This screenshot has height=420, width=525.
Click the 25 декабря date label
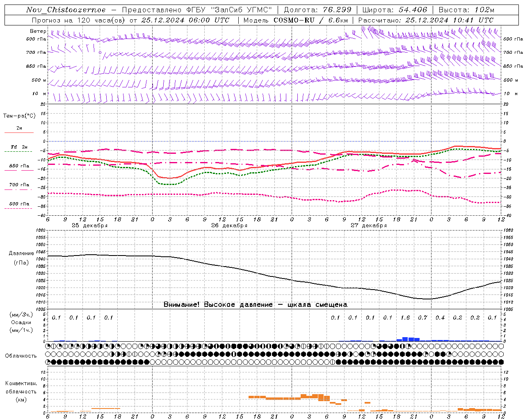coord(89,226)
